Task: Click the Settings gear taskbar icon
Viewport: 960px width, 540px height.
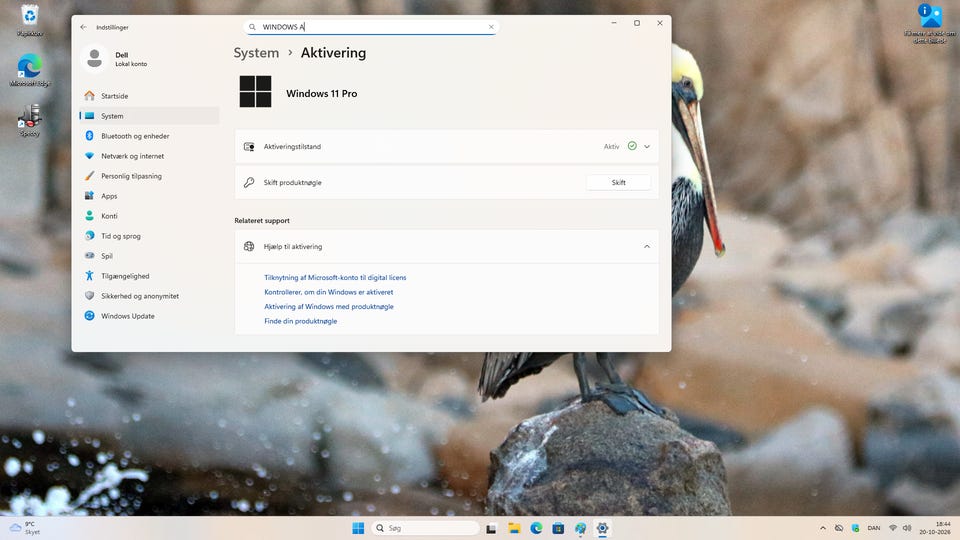Action: [x=602, y=528]
